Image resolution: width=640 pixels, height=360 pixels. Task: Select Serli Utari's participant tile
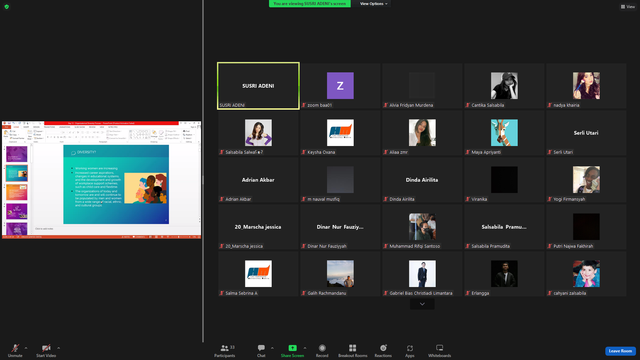point(586,133)
